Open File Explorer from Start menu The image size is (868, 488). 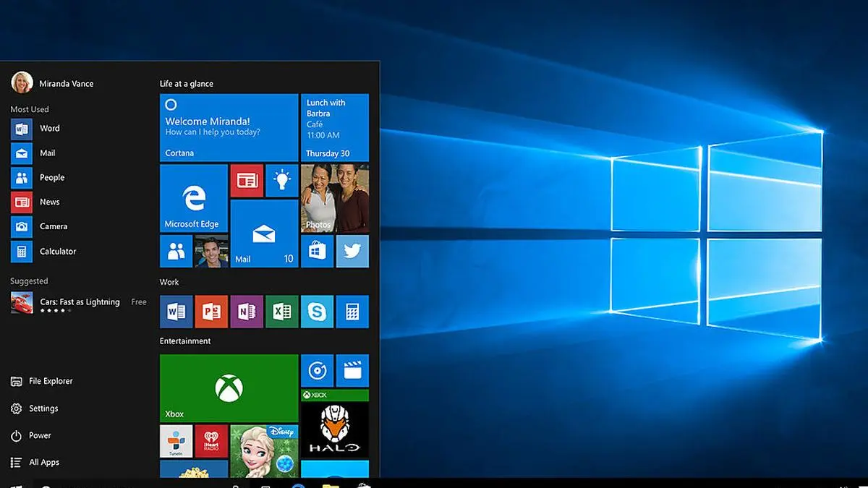pos(51,381)
